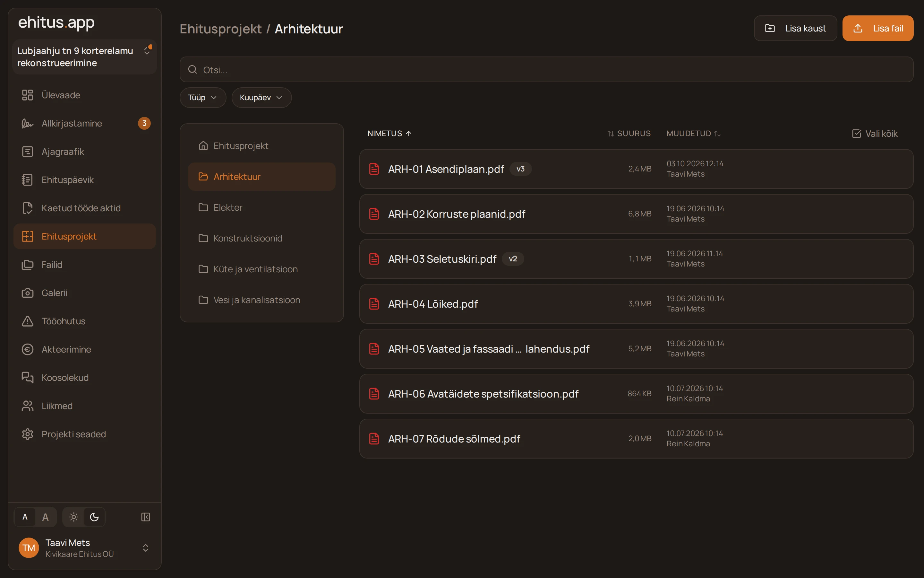Click the Koosolekud chat bubbles icon

point(28,378)
